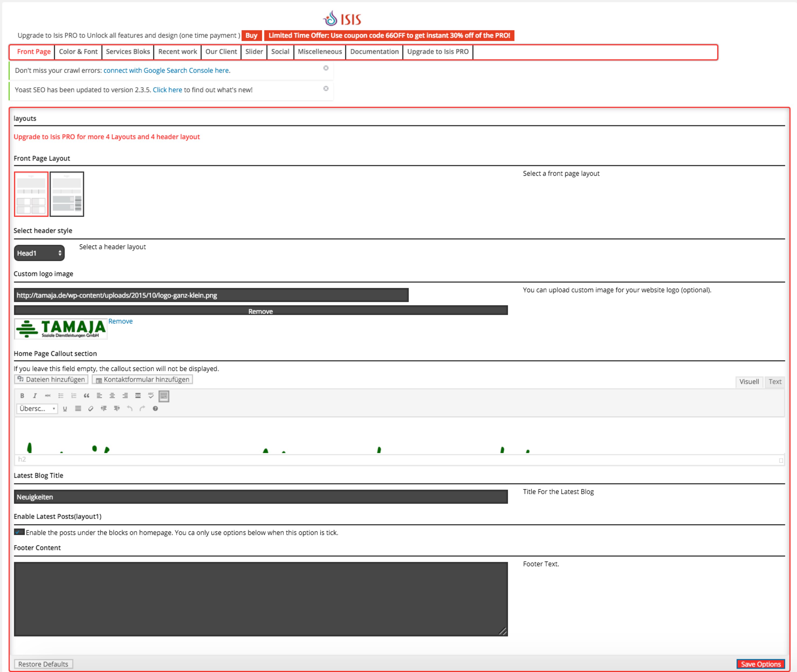Viewport: 797px width, 672px height.
Task: Toggle bold formatting in callout editor
Action: (x=22, y=395)
